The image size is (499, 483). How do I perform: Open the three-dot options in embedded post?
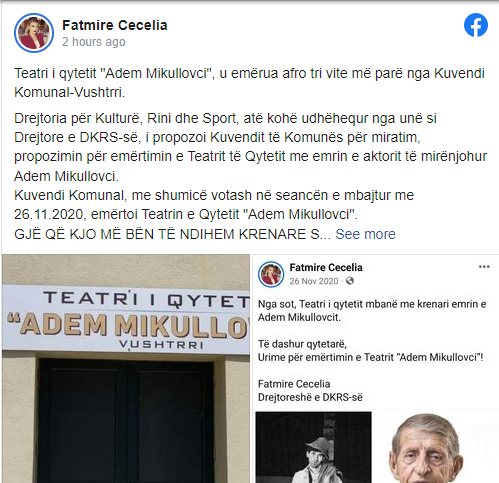[484, 267]
